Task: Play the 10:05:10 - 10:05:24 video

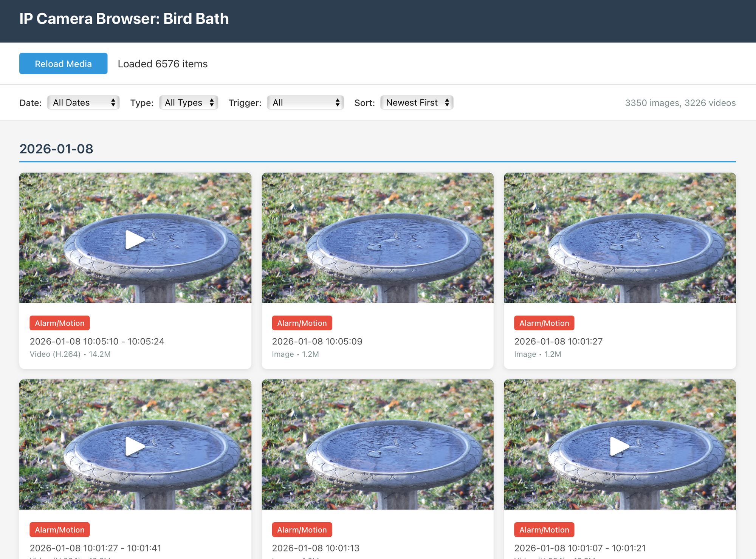Action: click(135, 240)
